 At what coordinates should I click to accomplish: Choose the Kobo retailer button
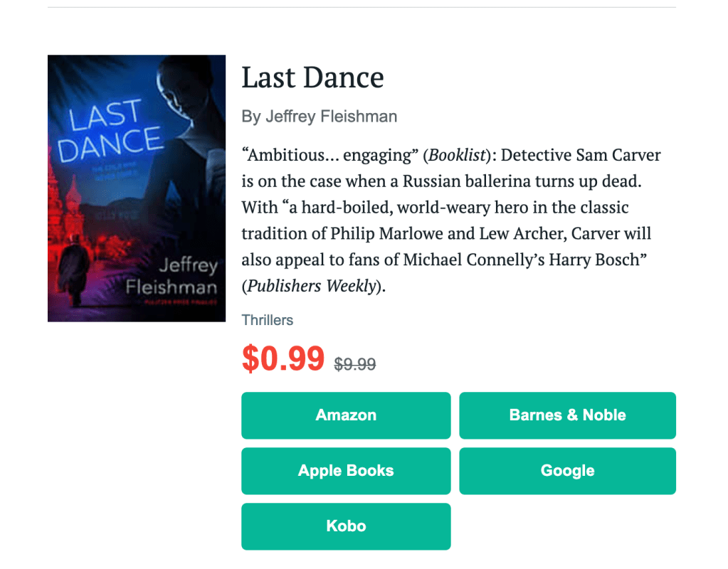[346, 526]
